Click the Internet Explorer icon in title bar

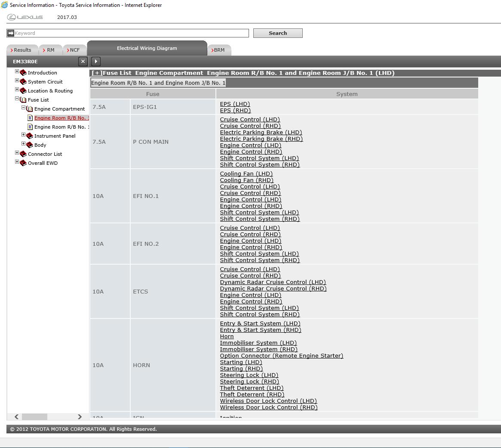[4, 5]
